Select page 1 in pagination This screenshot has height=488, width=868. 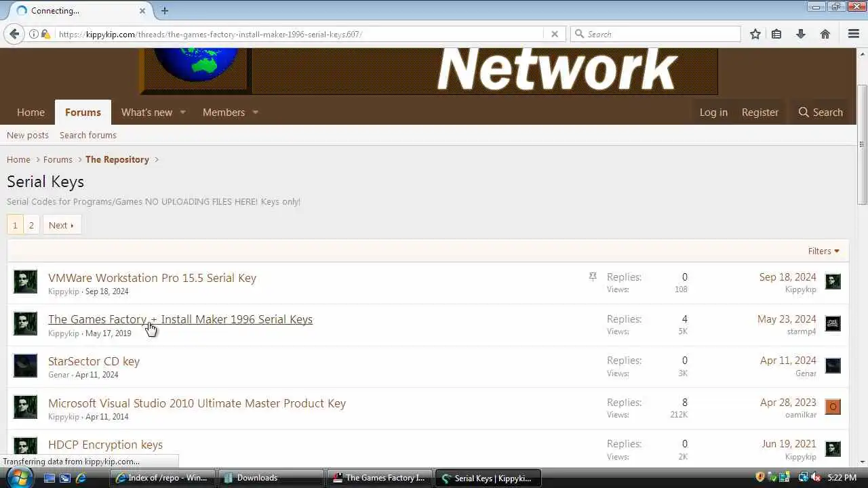15,225
